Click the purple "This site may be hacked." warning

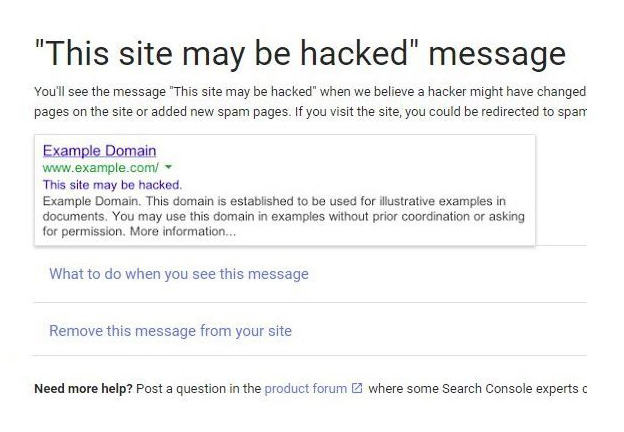click(x=112, y=185)
